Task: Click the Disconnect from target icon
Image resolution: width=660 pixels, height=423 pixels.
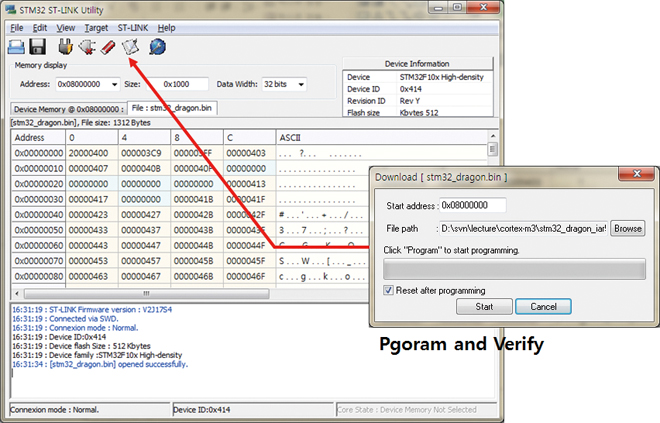Action: coord(87,47)
